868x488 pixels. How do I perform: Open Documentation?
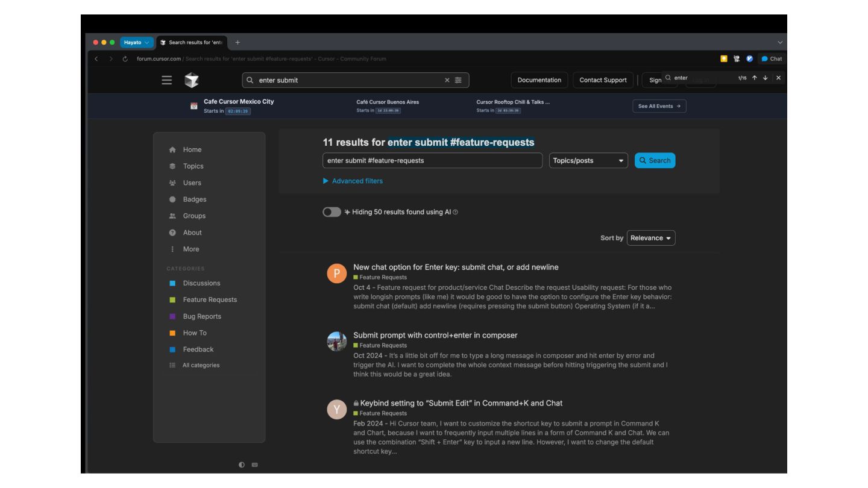(539, 80)
